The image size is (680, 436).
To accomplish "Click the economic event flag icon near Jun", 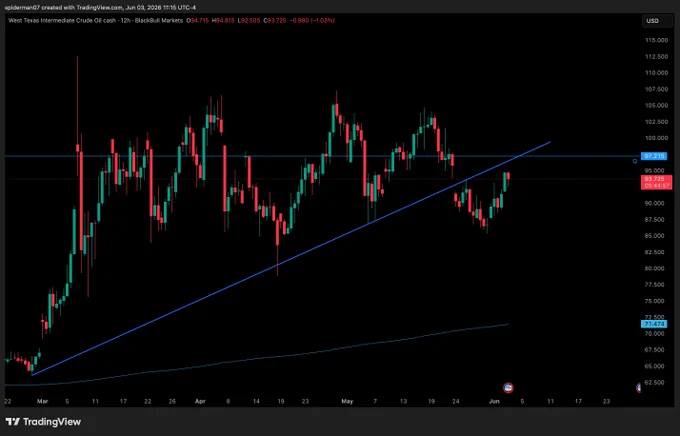I will (x=508, y=387).
